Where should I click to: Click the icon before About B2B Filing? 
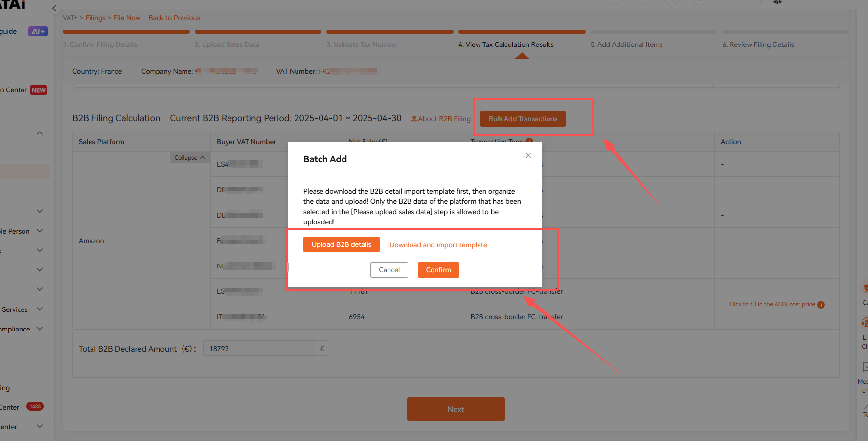click(414, 119)
